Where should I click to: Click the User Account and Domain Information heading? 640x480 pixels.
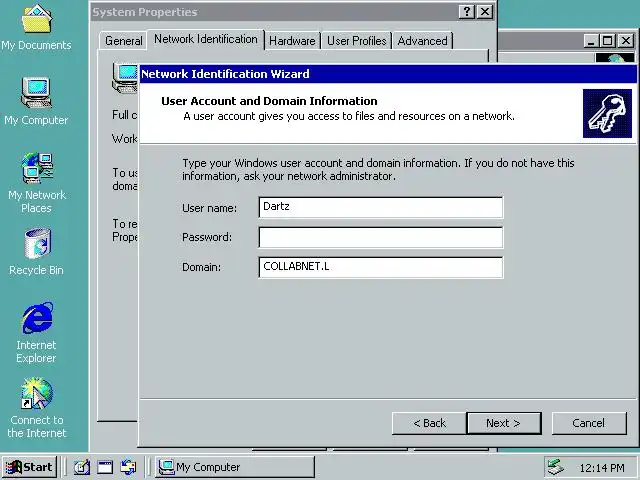coord(269,101)
